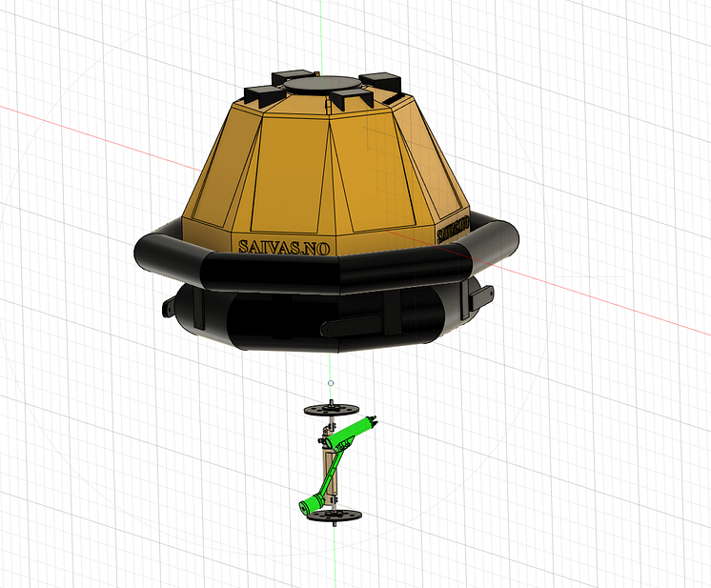Screen dimensions: 711x588
Task: Pick the upper black disc plate
Action: (x=332, y=410)
